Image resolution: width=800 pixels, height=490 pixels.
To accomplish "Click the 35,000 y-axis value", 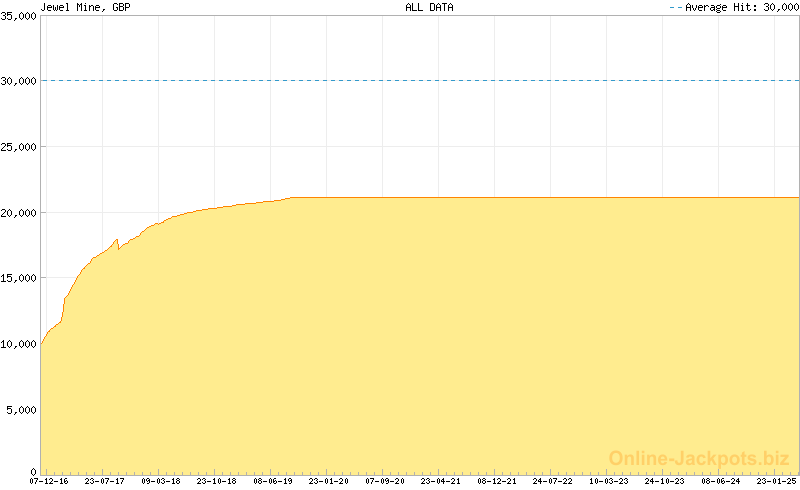I will tap(19, 16).
